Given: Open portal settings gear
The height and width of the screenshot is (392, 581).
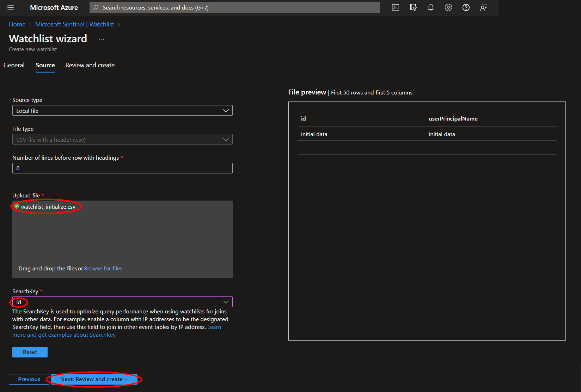Looking at the screenshot, I should point(448,7).
